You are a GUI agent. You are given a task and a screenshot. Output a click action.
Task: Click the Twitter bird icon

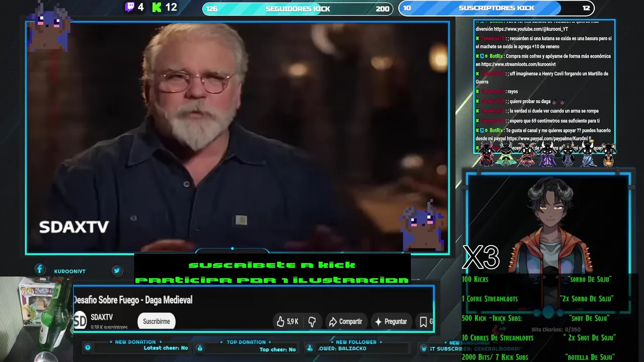117,270
